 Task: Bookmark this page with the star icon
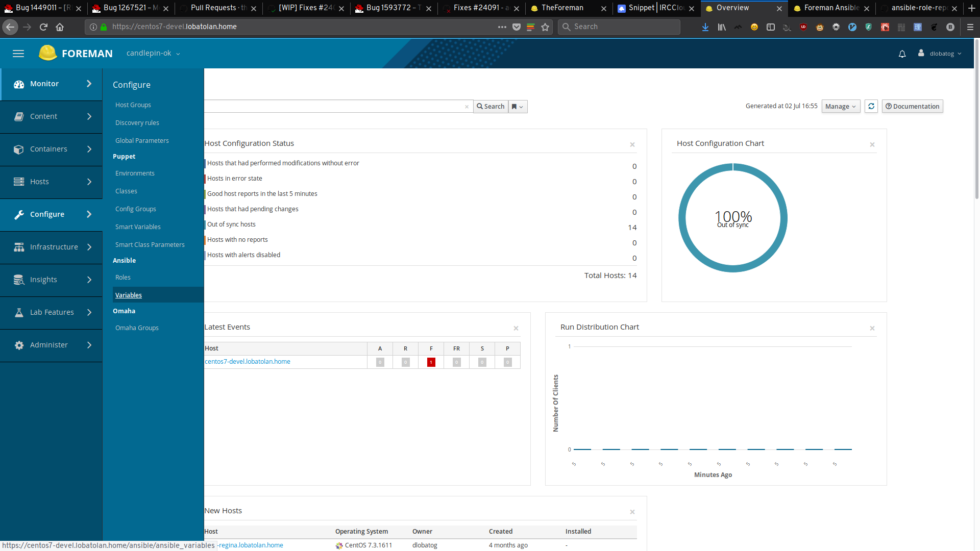[545, 27]
